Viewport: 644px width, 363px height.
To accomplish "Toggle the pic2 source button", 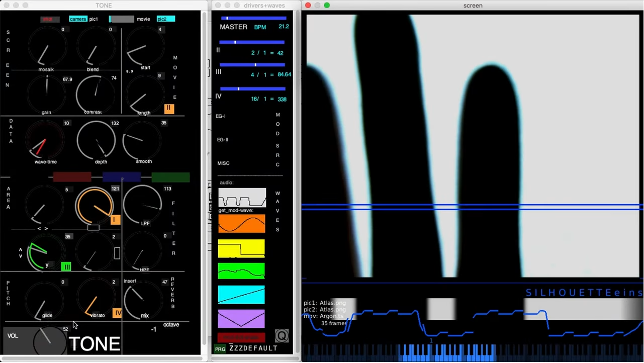I will pos(166,19).
